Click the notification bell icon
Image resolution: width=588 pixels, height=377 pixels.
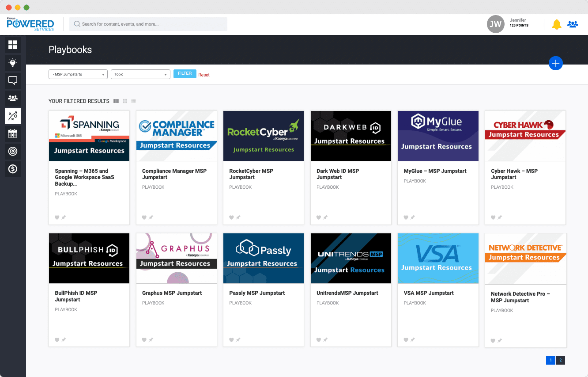coord(557,24)
